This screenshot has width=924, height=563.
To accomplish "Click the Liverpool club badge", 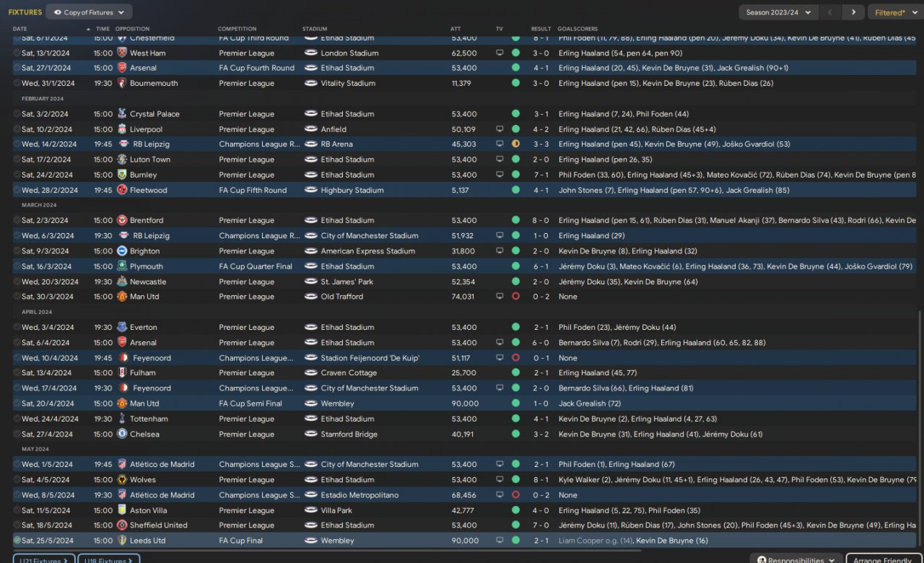I will 122,129.
